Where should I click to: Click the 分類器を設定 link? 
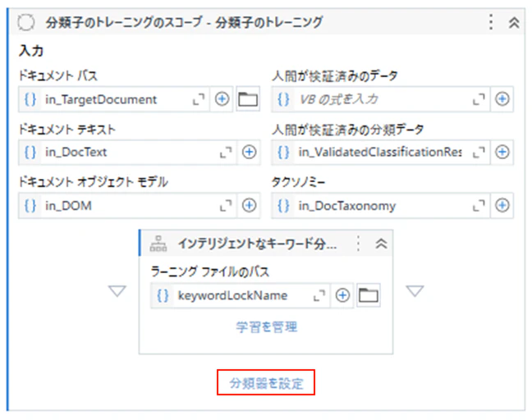point(266,383)
